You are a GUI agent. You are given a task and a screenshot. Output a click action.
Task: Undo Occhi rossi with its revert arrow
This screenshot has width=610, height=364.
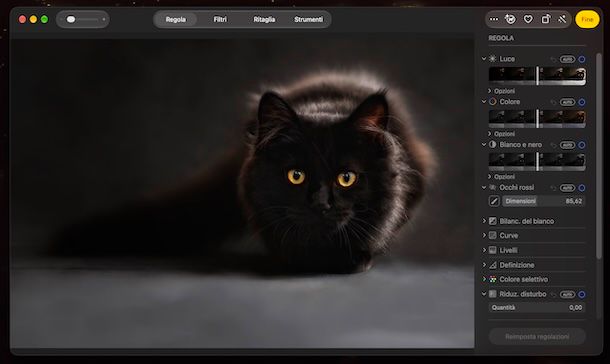[553, 188]
